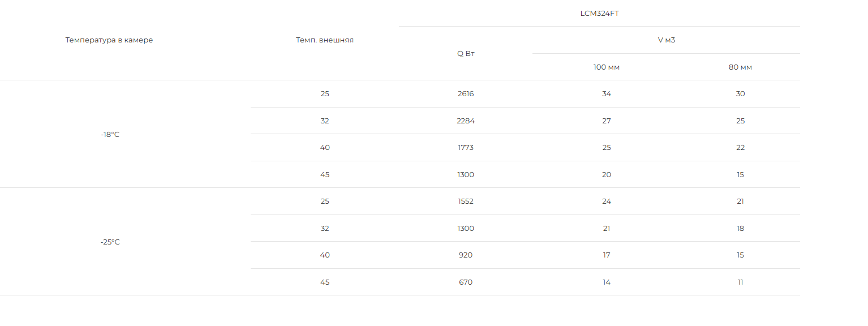Select the volume value 11
This screenshot has height=326, width=868.
740,282
